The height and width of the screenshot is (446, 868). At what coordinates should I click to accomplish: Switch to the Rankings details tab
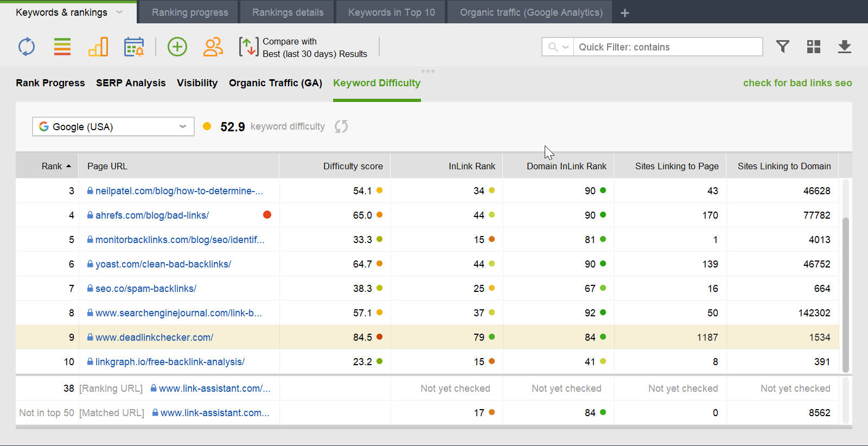point(288,12)
